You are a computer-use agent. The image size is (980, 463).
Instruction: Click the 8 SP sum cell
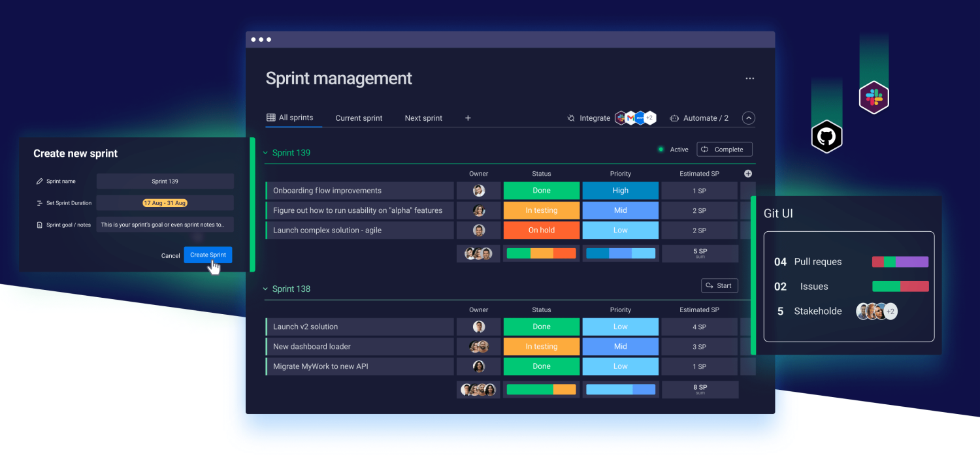click(x=700, y=390)
